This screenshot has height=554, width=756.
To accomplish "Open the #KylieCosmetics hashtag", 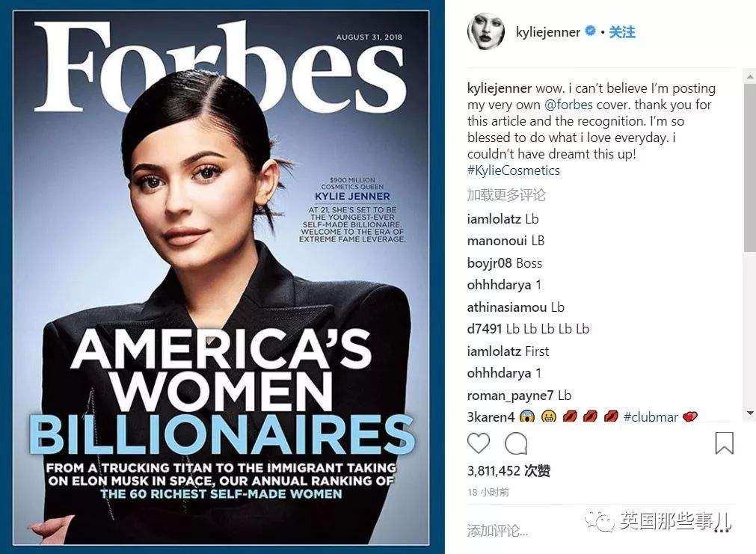I will coord(514,170).
